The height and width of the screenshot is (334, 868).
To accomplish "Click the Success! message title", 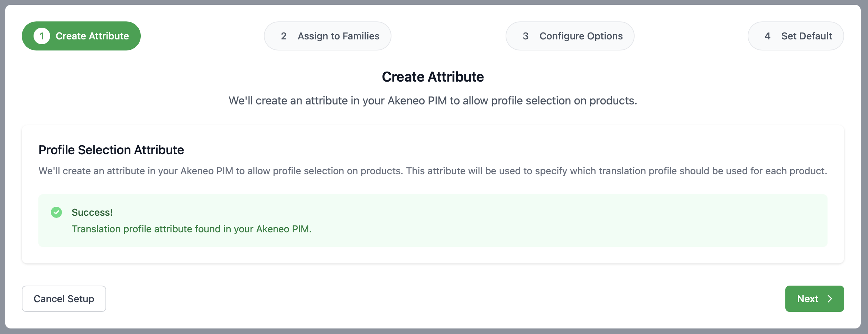I will pos(92,212).
